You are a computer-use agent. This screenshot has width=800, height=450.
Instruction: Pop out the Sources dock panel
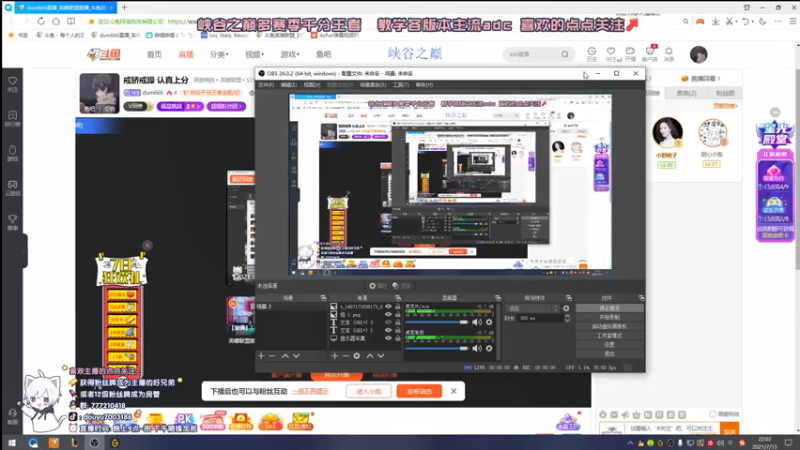pos(398,297)
